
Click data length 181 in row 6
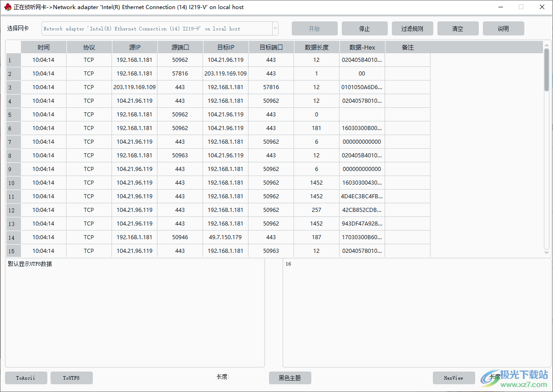point(317,128)
